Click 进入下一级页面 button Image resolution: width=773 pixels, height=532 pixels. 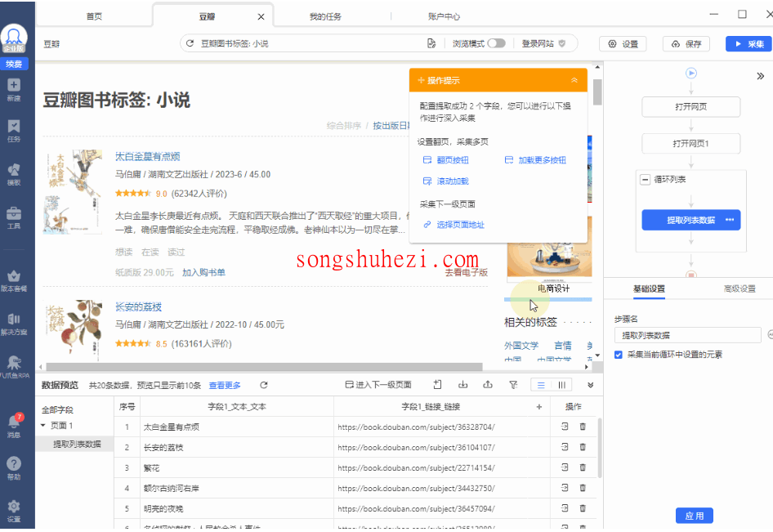click(x=378, y=385)
